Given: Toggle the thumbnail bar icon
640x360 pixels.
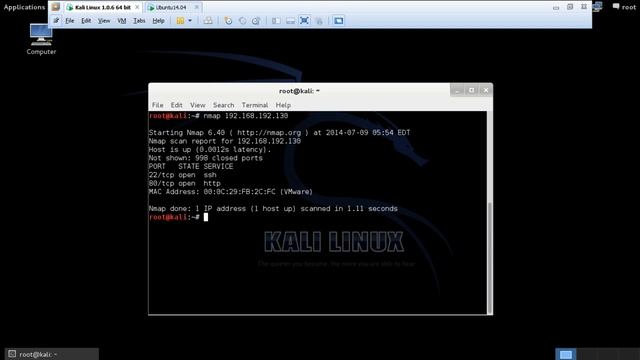Looking at the screenshot, I should pos(290,20).
